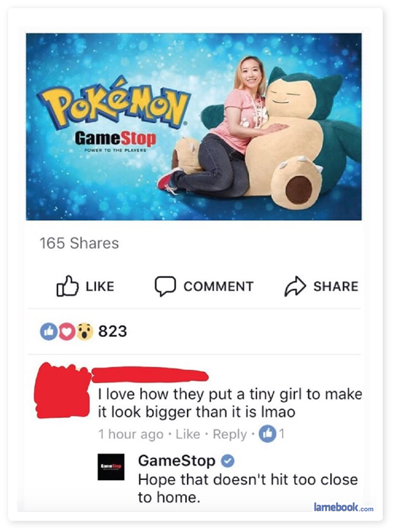Click the speech bubble COMMENT icon
Image resolution: width=394 pixels, height=532 pixels.
165,286
